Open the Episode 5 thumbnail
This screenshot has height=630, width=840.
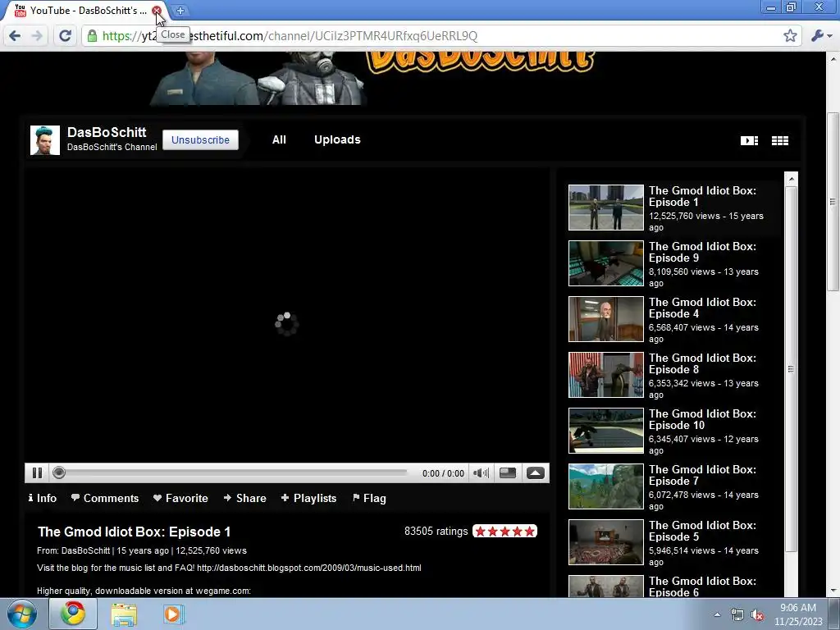click(x=606, y=541)
